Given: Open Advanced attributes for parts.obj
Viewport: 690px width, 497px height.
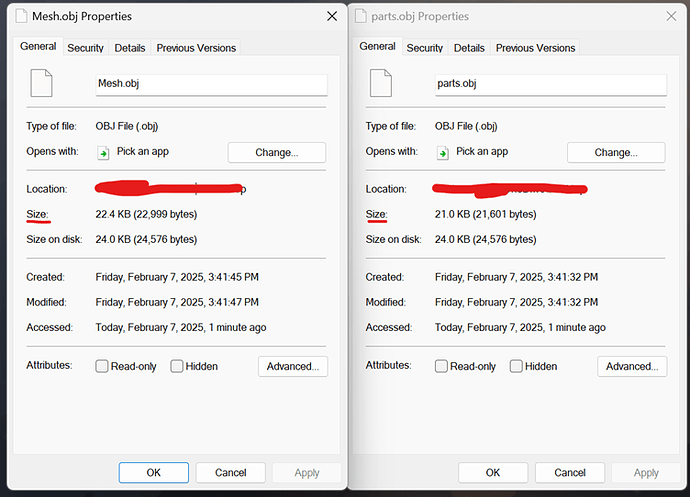Looking at the screenshot, I should coord(632,367).
